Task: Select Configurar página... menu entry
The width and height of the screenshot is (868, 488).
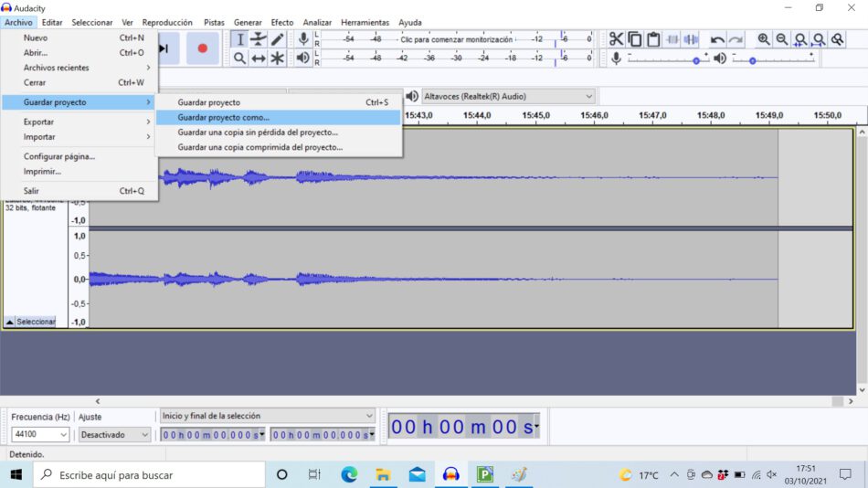Action: click(79, 157)
